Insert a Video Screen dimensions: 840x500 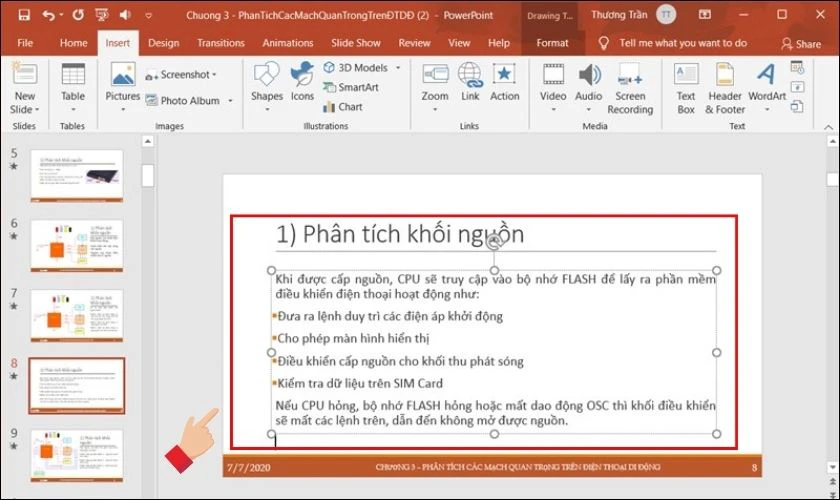553,87
